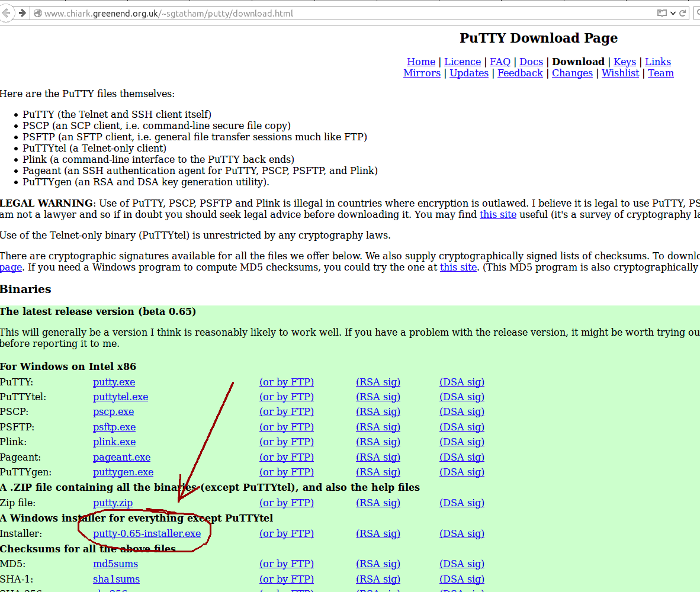Click 'or by FTP' link for pageant.exe

286,457
